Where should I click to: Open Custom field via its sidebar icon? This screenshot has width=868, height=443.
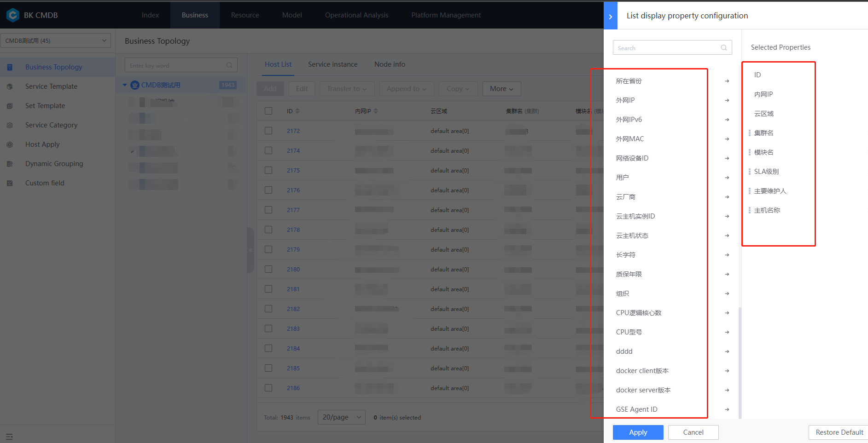pyautogui.click(x=10, y=183)
